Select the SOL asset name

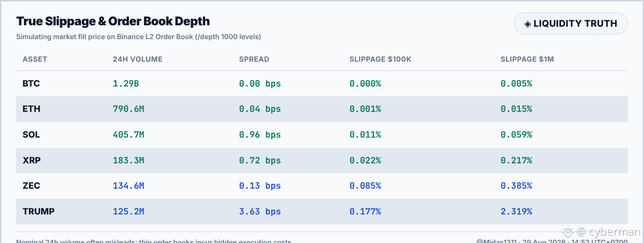click(x=31, y=135)
